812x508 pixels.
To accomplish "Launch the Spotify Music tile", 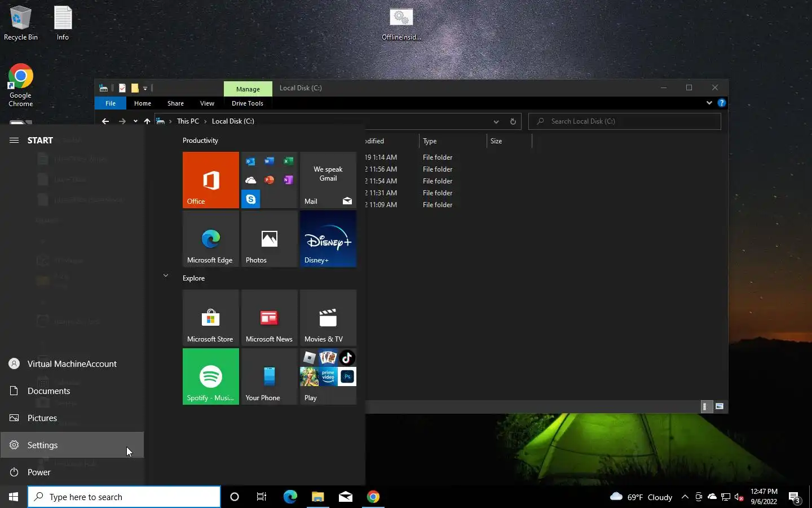I will 210,376.
